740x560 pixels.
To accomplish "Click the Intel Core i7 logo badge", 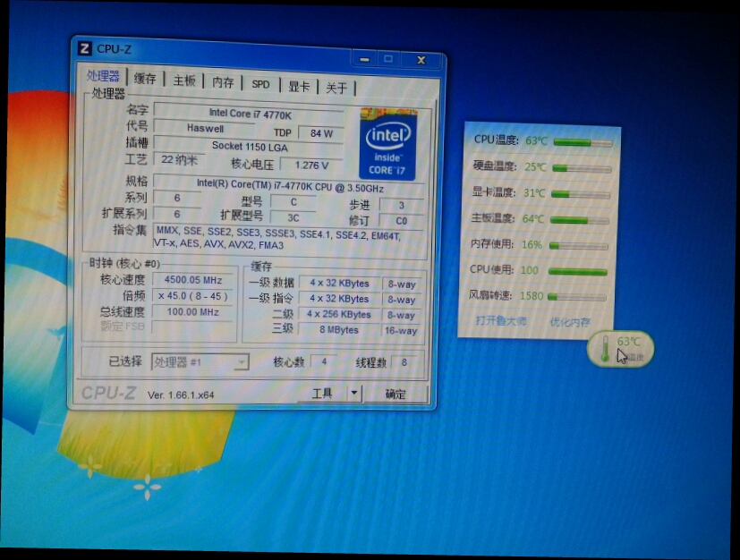I will click(x=388, y=144).
